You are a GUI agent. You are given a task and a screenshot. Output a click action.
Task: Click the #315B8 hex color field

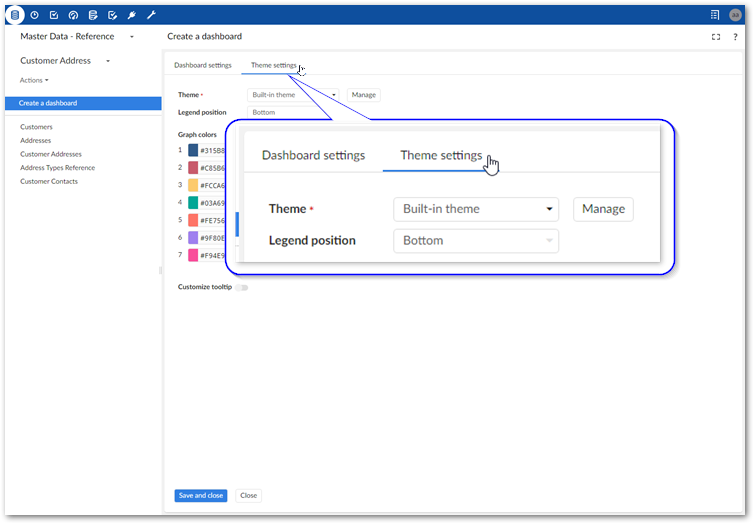[x=212, y=150]
